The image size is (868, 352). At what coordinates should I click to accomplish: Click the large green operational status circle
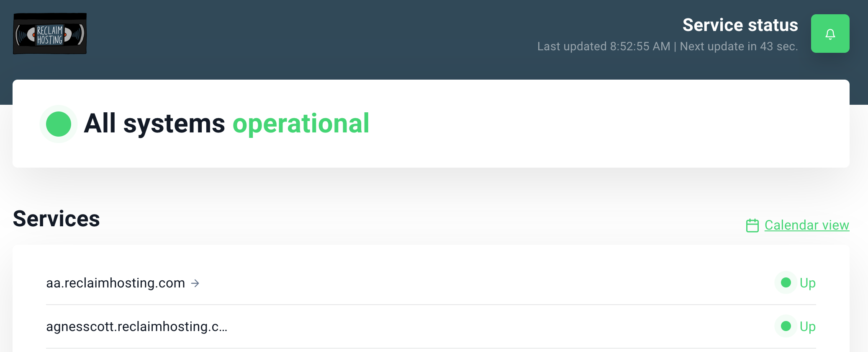point(59,124)
